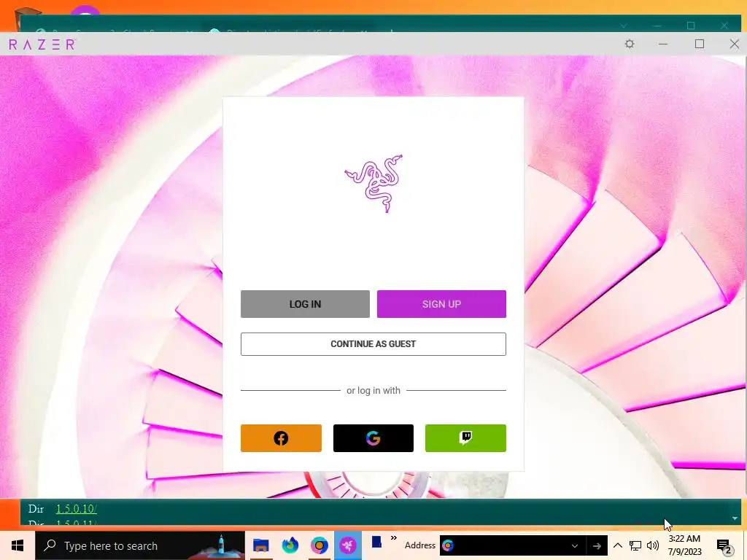Open the 1.5.0.10/ directory link in browser window
Image resolution: width=747 pixels, height=560 pixels.
click(76, 508)
